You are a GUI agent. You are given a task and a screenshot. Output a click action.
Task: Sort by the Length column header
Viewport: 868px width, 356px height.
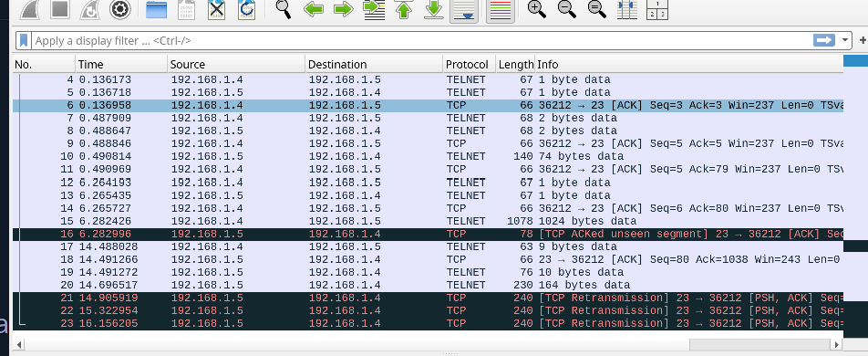(515, 64)
